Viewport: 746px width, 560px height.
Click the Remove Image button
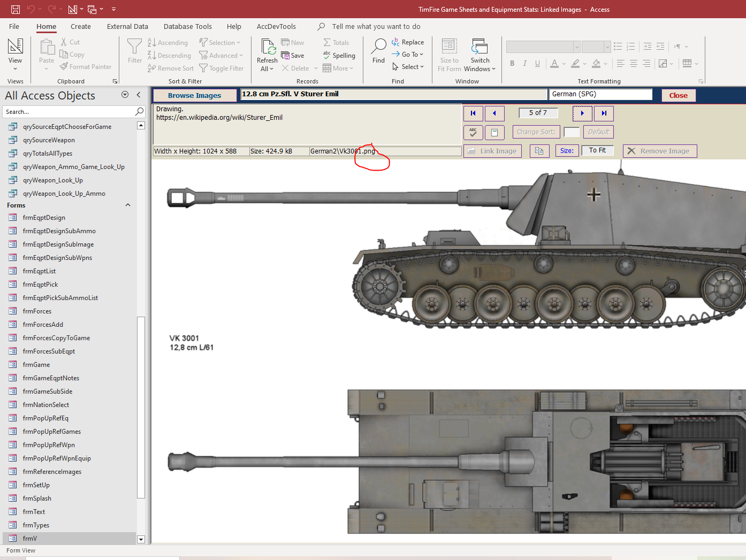tap(660, 151)
